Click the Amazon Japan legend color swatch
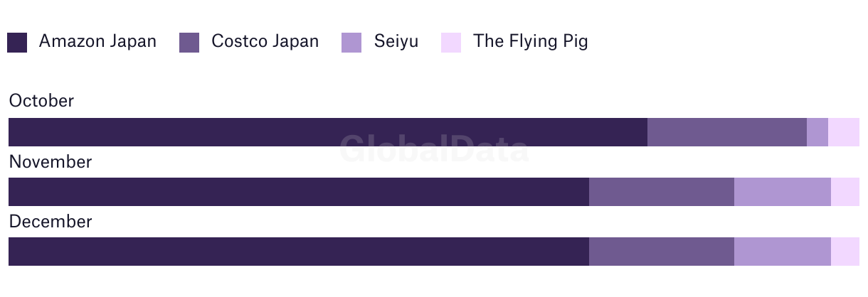868x297 pixels. tap(17, 43)
